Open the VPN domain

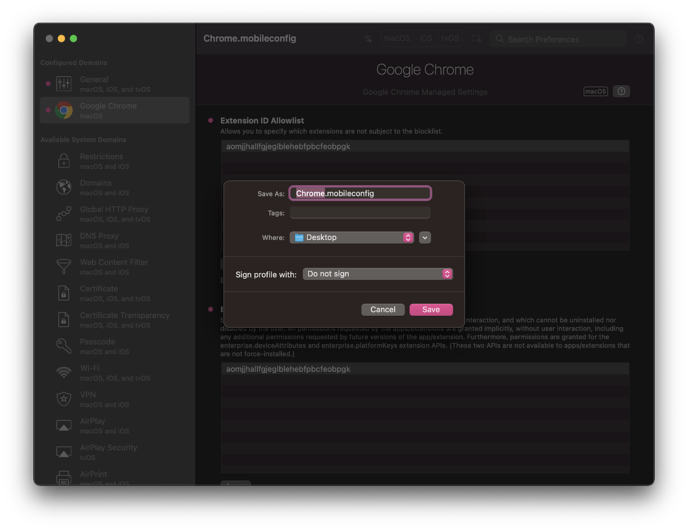click(115, 399)
